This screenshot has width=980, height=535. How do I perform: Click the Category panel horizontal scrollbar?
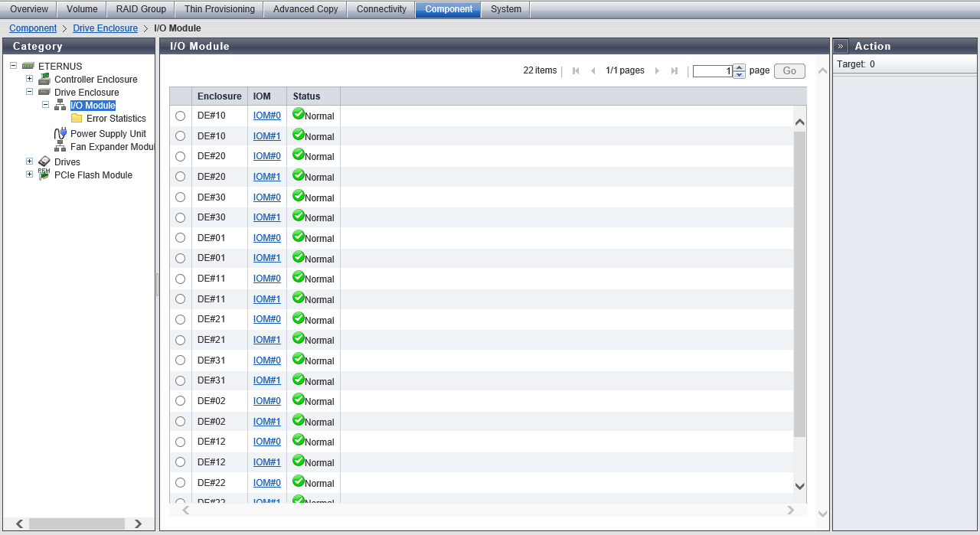click(x=77, y=524)
